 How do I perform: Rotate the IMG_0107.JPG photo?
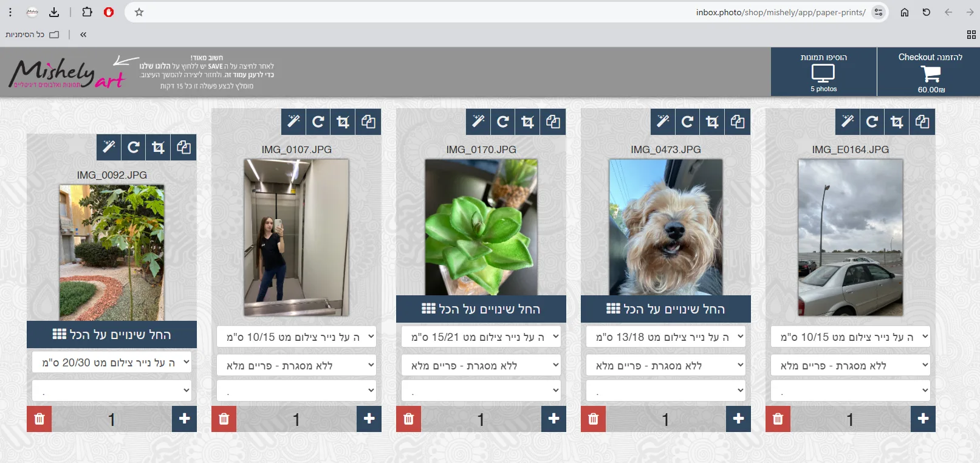coord(318,122)
